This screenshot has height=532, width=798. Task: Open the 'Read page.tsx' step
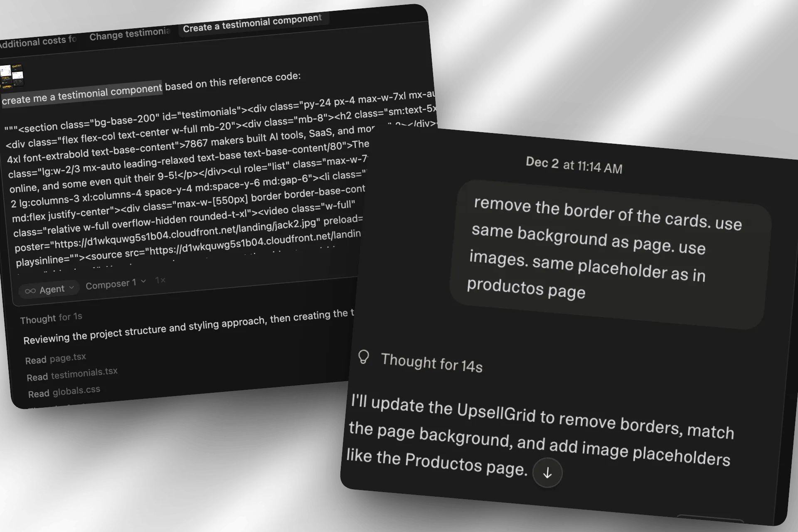55,358
